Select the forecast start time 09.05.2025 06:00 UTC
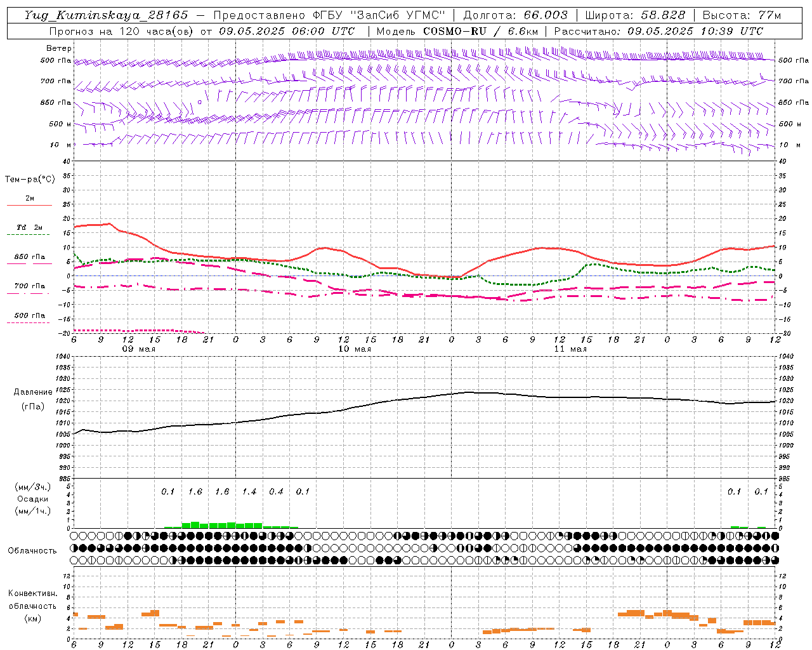 pyautogui.click(x=287, y=31)
